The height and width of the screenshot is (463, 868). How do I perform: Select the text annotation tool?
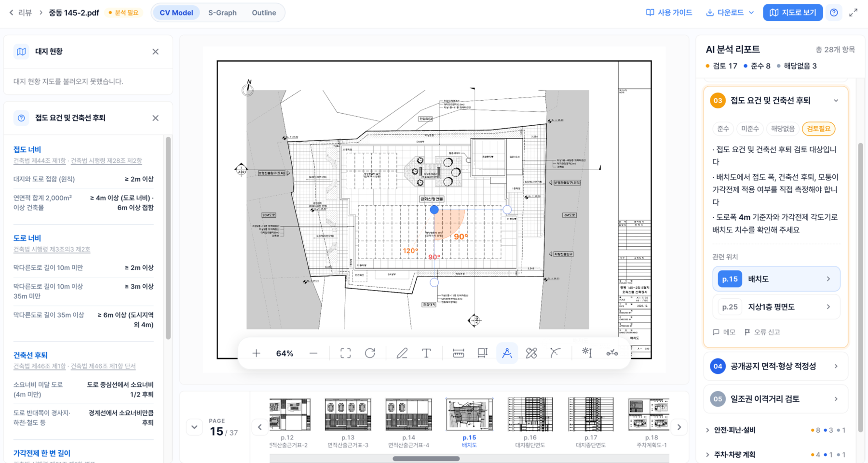pos(426,353)
